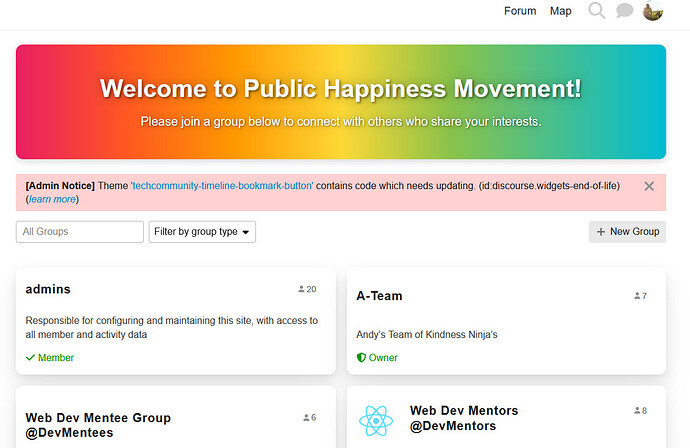Click 'Please join a group below' banner text
The width and height of the screenshot is (690, 448).
341,121
